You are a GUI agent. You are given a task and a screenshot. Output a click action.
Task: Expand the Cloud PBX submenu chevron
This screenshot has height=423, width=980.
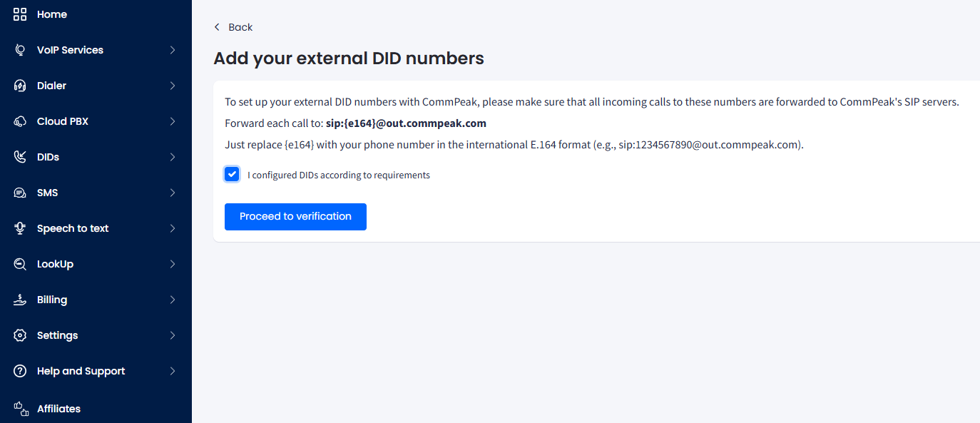coord(173,121)
